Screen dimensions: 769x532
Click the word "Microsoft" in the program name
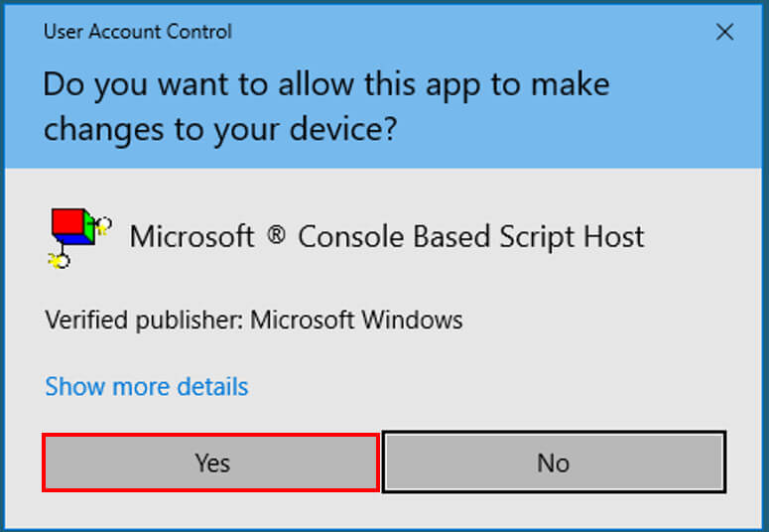(x=192, y=237)
